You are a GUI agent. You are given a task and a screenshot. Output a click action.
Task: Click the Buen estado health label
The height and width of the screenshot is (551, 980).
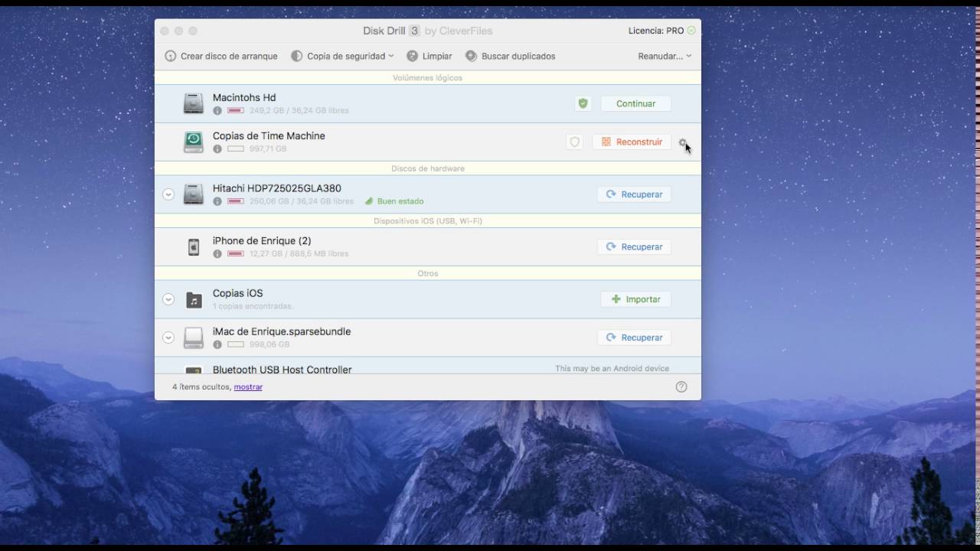click(x=394, y=201)
